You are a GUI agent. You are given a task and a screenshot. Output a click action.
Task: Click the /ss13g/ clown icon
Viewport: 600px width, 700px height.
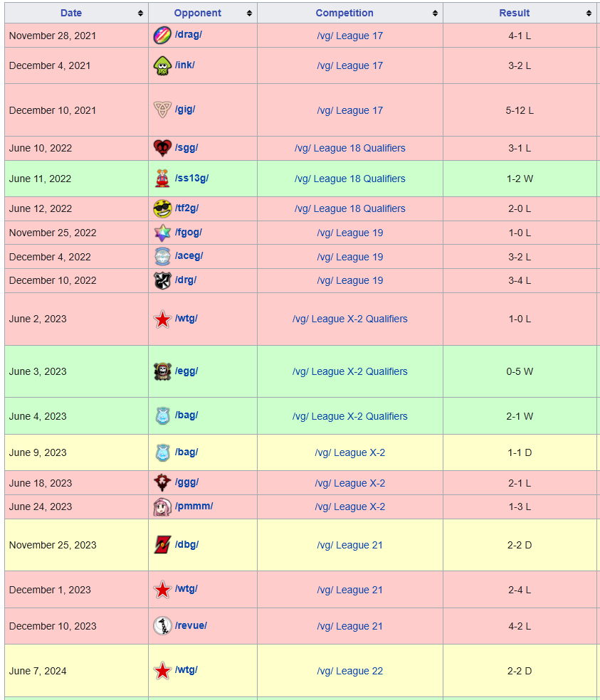(162, 178)
